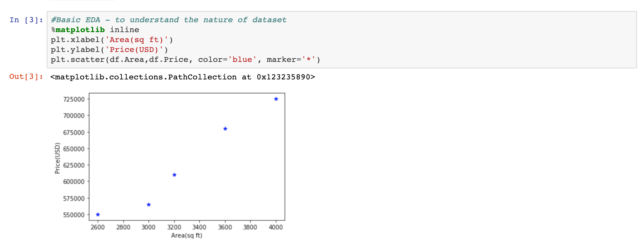Viewport: 644px width, 242px height.
Task: Click the scatter point at area 3600
Action: [225, 129]
